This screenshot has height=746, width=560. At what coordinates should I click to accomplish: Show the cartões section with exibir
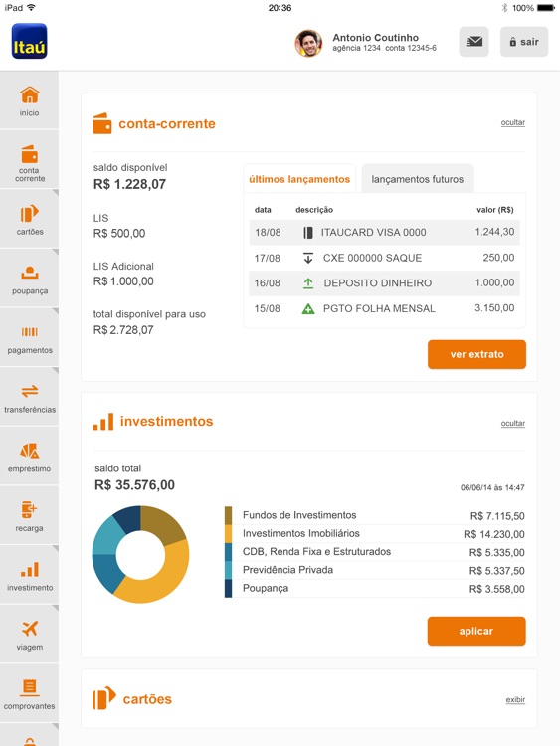click(x=515, y=700)
